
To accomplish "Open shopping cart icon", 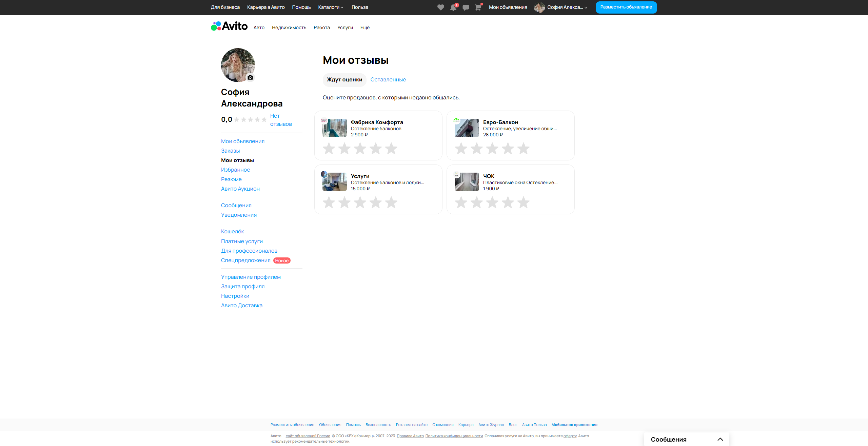I will pos(478,7).
